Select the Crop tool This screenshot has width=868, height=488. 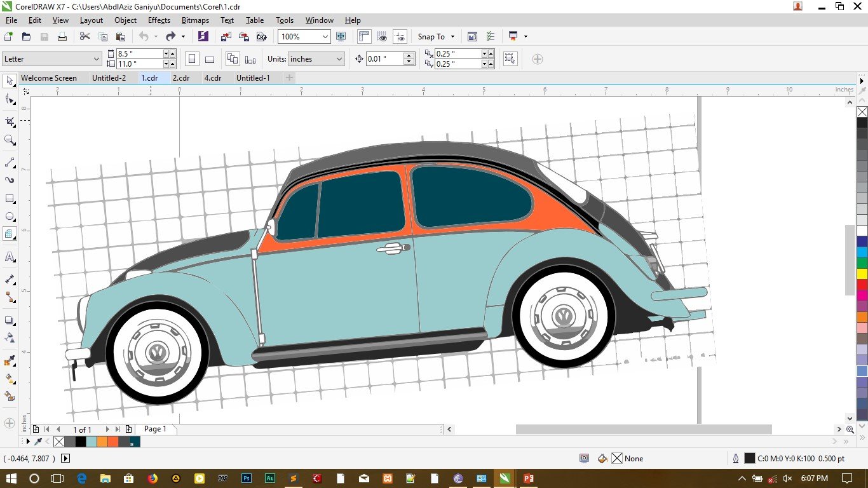coord(10,121)
